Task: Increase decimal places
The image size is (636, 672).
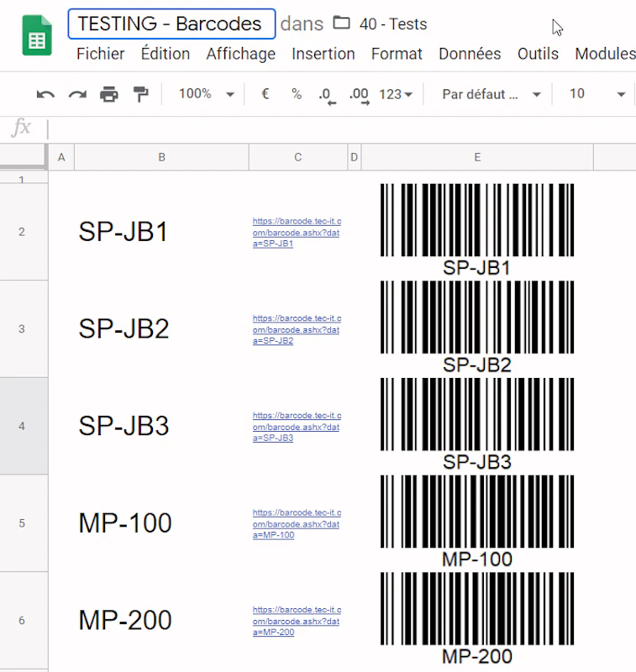Action: coord(359,95)
